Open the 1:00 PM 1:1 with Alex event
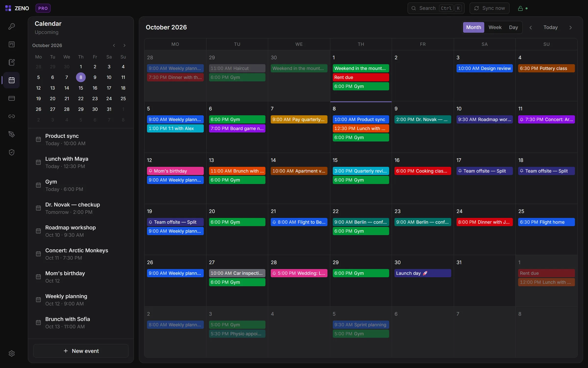This screenshot has width=588, height=368. 175,128
